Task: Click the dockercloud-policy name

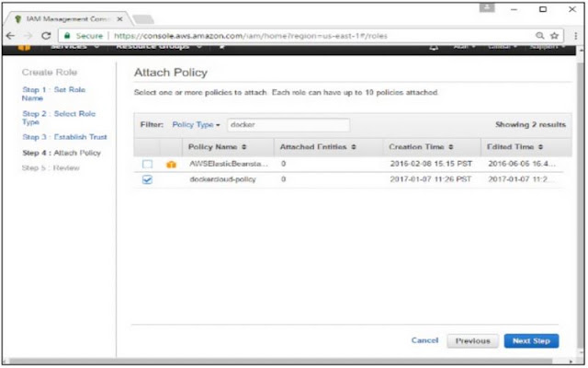Action: tap(222, 179)
